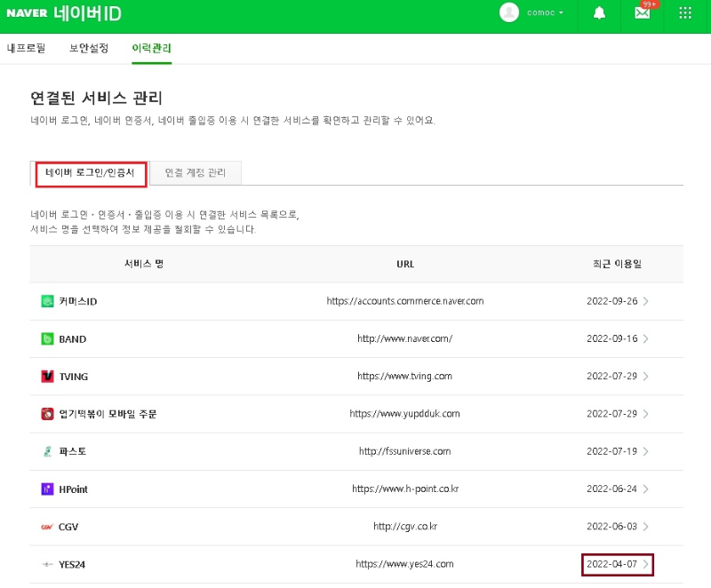The image size is (711, 588).
Task: Open the CGV service name
Action: (x=68, y=527)
